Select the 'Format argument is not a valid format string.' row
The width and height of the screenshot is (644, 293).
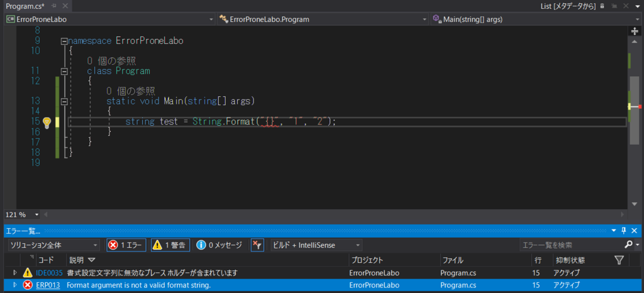pos(322,285)
